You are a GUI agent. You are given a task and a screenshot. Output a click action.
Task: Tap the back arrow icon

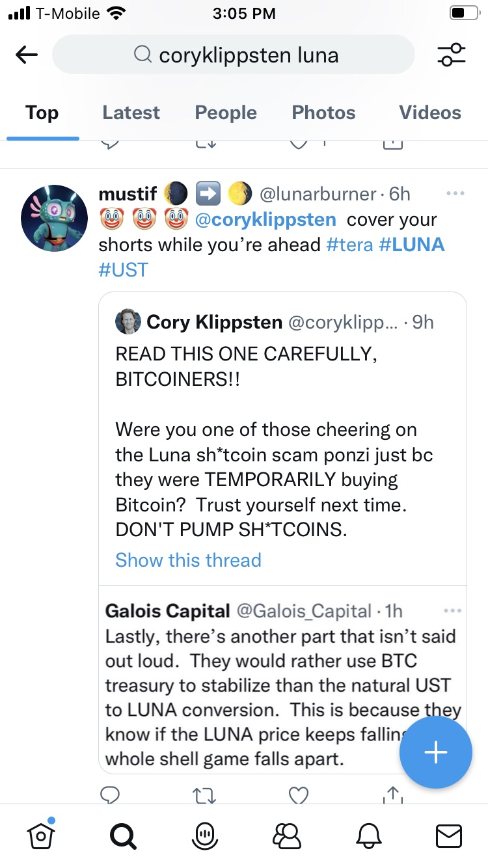tap(27, 55)
